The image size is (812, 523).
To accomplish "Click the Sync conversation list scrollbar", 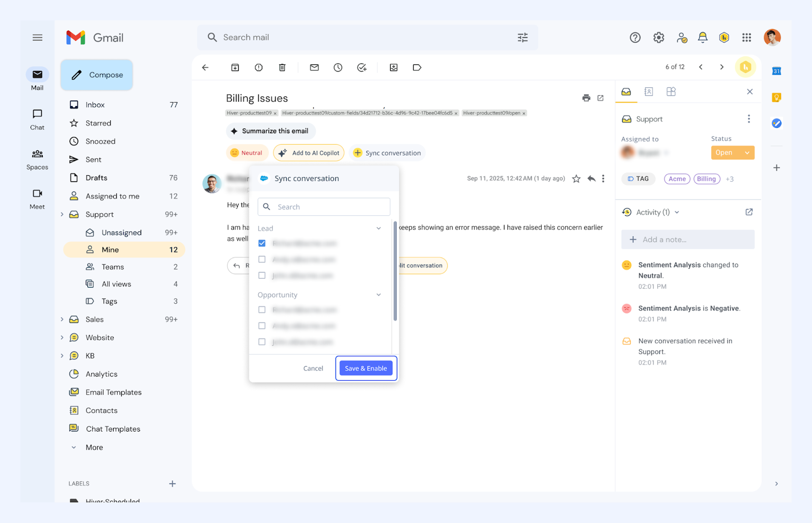I will pos(395,271).
